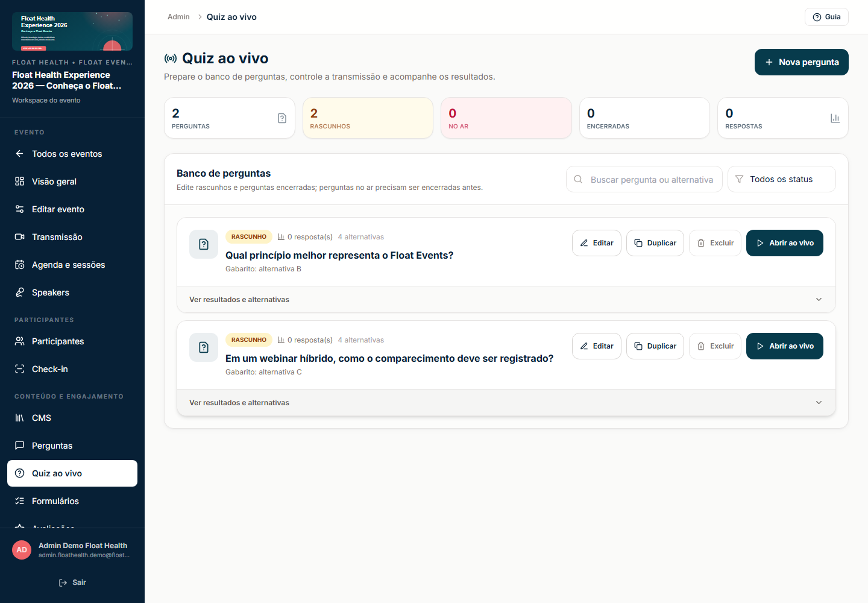Open Agenda e sessões
Screen dimensions: 868x603
72,265
